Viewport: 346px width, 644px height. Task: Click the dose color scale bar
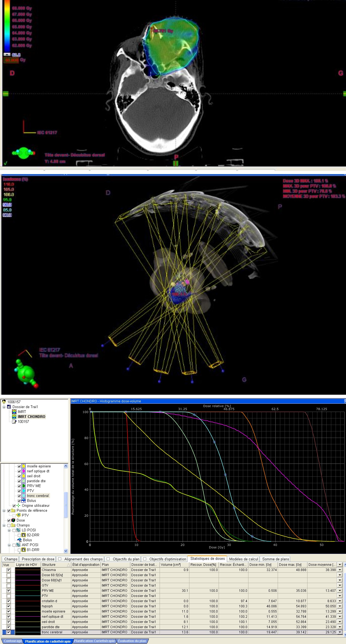7,27
